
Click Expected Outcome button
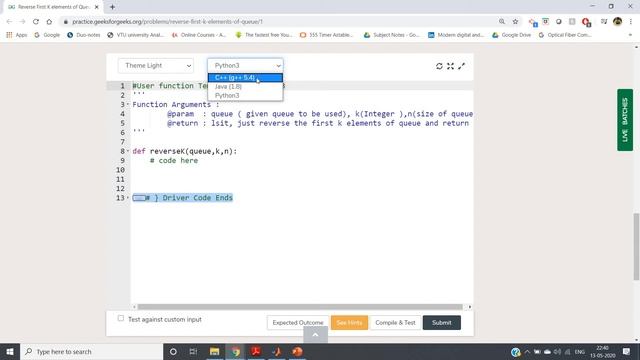point(298,322)
